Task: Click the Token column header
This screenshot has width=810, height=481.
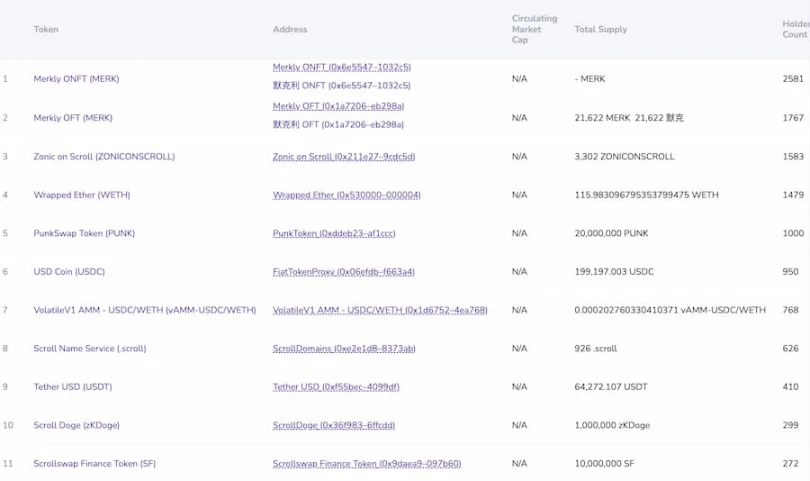Action: pos(46,29)
